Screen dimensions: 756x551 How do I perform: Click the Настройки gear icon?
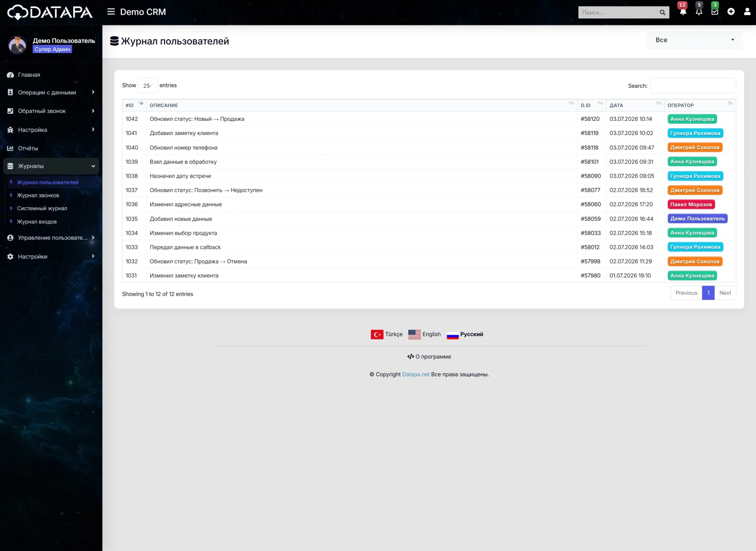[10, 257]
